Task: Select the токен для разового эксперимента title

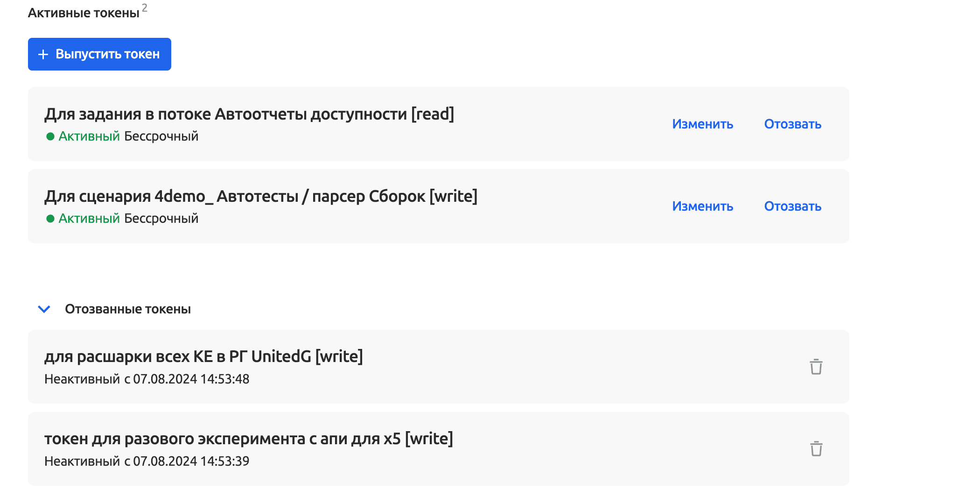Action: click(248, 439)
